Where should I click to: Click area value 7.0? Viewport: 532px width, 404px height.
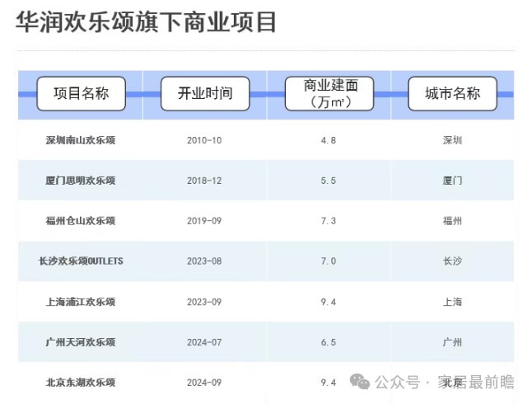[329, 261]
